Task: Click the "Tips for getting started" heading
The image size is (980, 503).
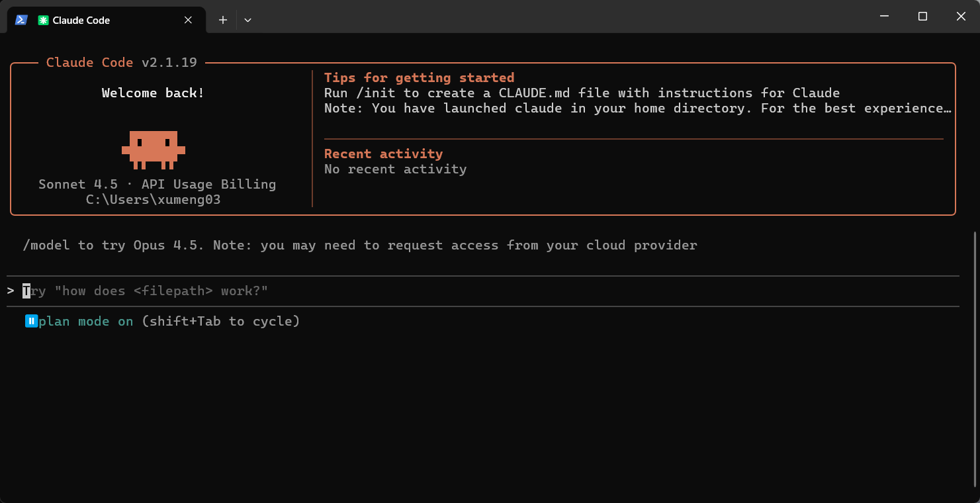Action: point(419,77)
